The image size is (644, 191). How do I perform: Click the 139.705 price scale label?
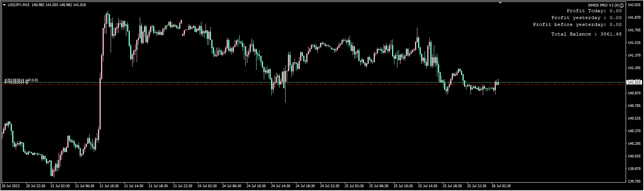[x=634, y=181]
